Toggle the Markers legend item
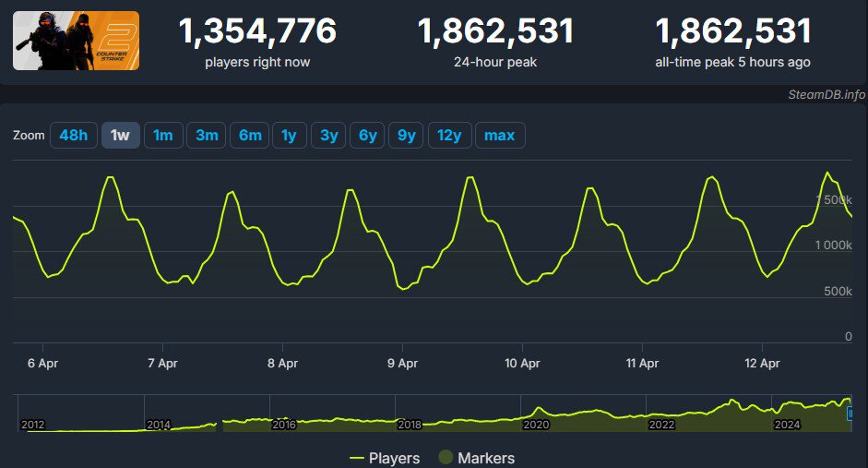This screenshot has height=468, width=868. pyautogui.click(x=476, y=458)
